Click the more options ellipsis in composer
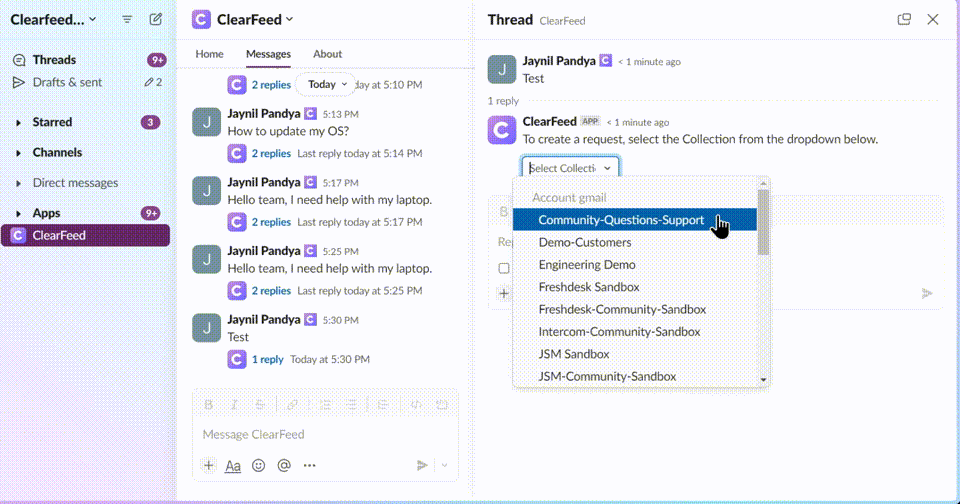Screen dimensions: 960x504 (309, 465)
